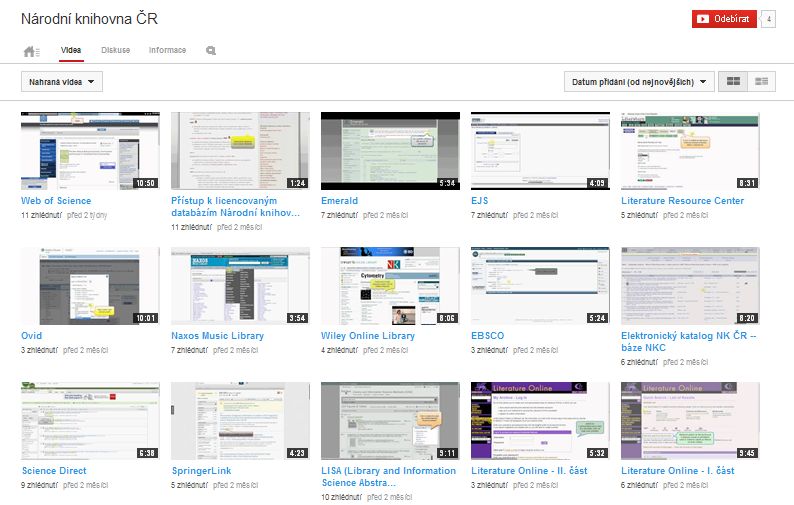
Task: Open the Nahraná videa dropdown
Action: click(62, 82)
